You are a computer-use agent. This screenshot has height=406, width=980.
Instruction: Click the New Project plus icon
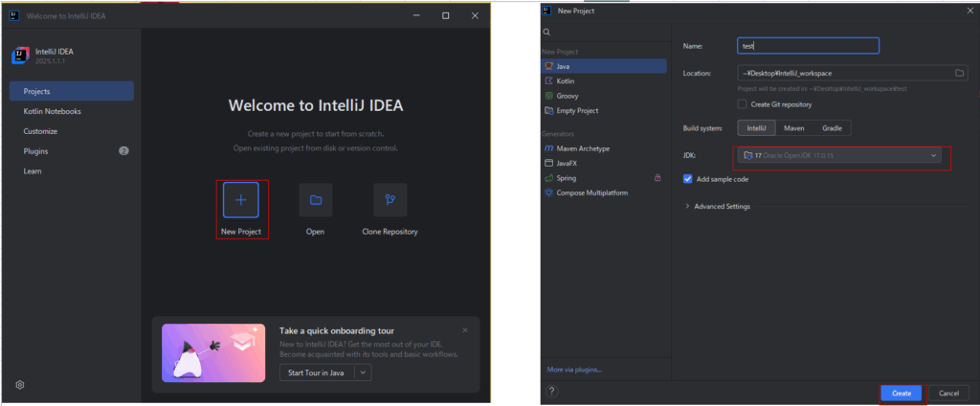click(x=240, y=200)
